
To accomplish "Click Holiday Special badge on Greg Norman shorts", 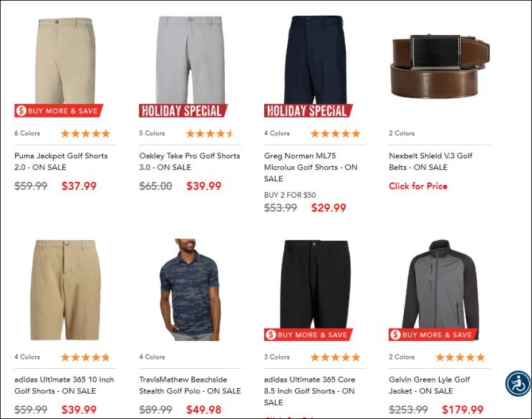I will tap(309, 110).
